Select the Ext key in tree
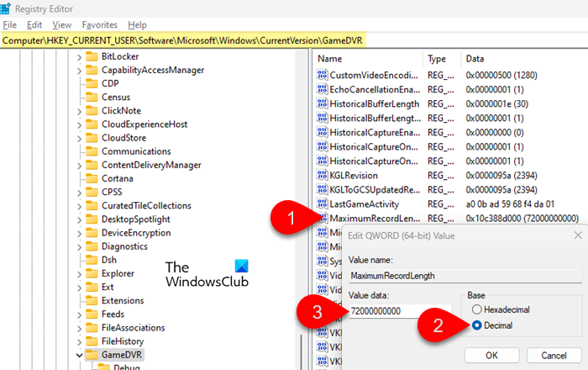 [108, 287]
